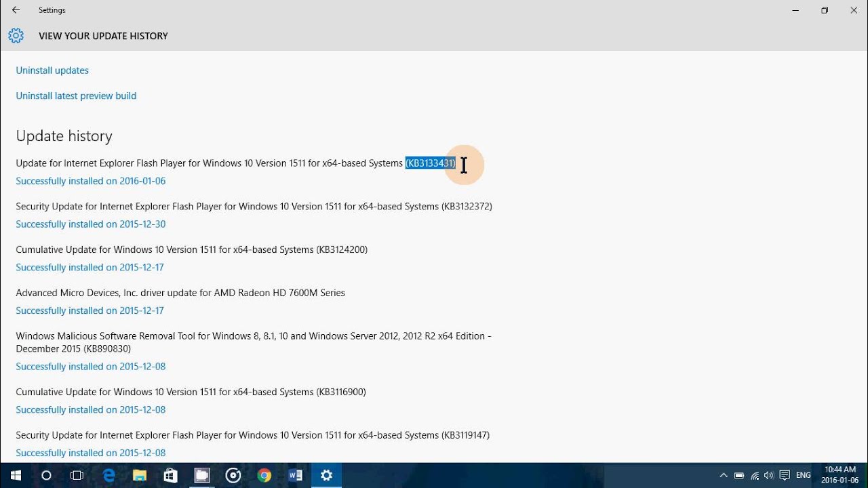This screenshot has height=488, width=868.
Task: Open the Windows Start menu
Action: pos(16,476)
